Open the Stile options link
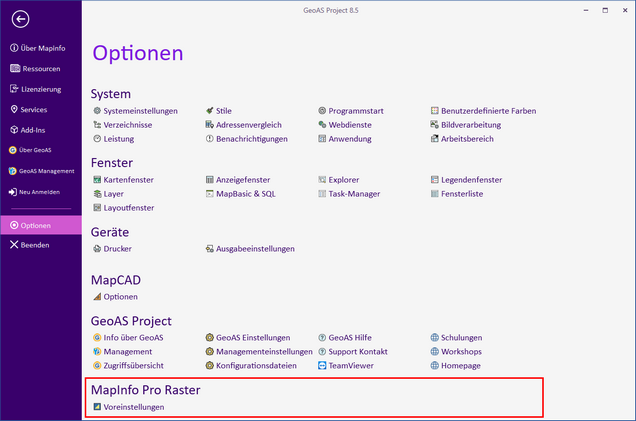 [x=223, y=111]
